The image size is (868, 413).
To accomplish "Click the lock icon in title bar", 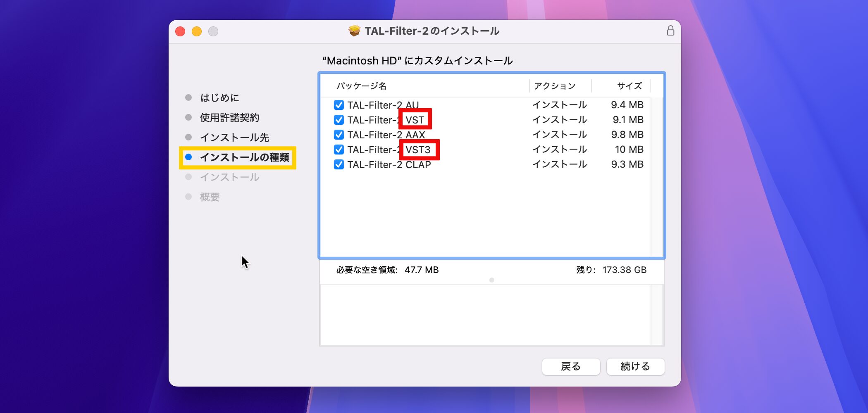I will [670, 31].
